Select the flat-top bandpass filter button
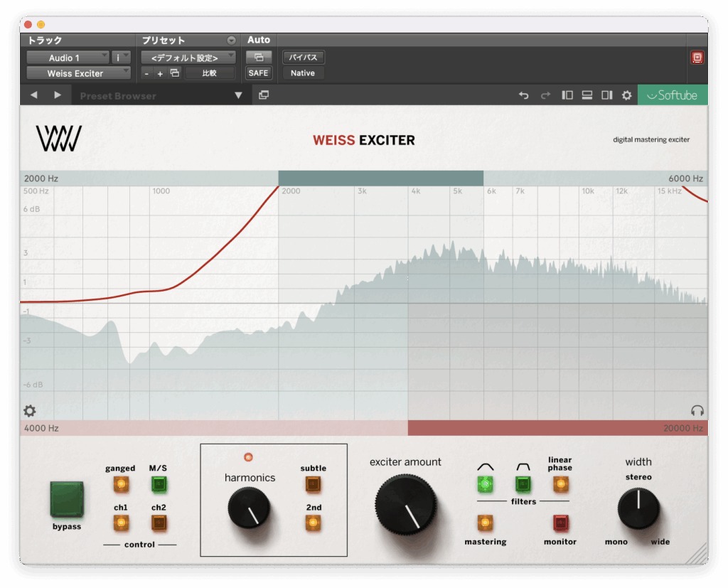The height and width of the screenshot is (588, 728). 523,484
